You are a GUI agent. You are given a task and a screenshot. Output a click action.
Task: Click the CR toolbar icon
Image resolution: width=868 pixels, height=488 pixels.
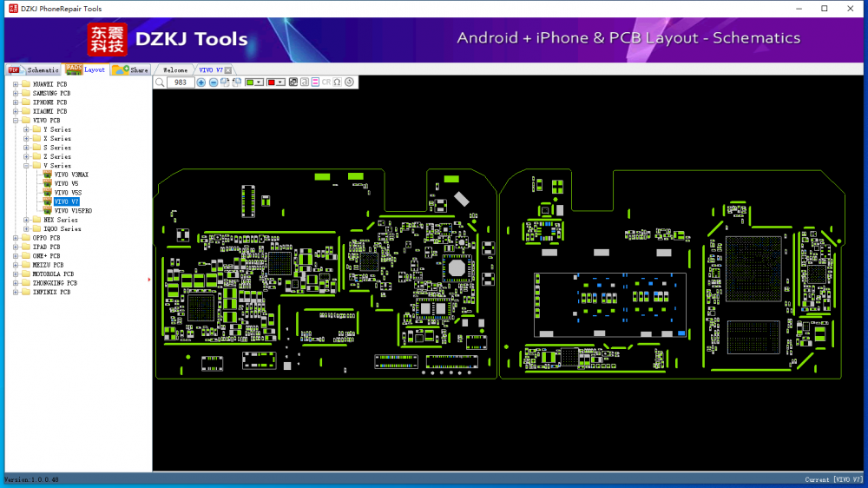coord(326,82)
